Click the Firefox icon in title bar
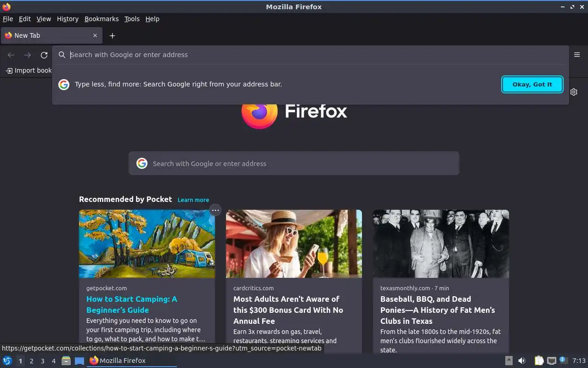This screenshot has width=588, height=368. click(6, 7)
